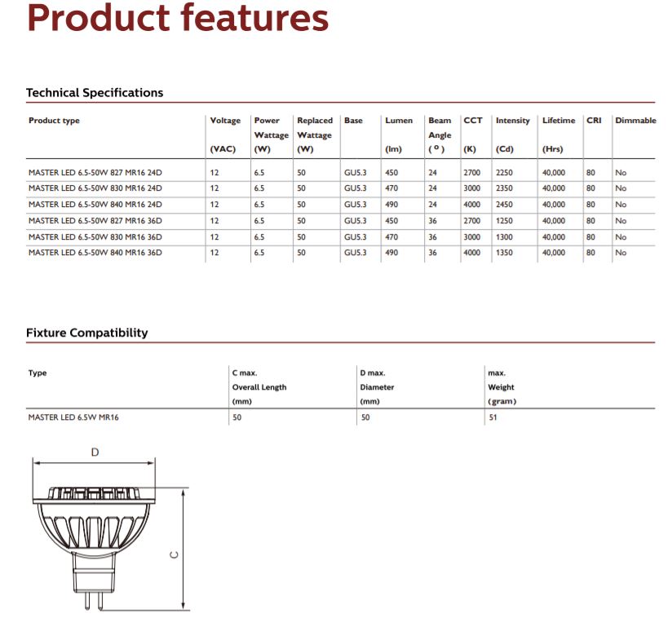Click intensity value 1250

504,221
